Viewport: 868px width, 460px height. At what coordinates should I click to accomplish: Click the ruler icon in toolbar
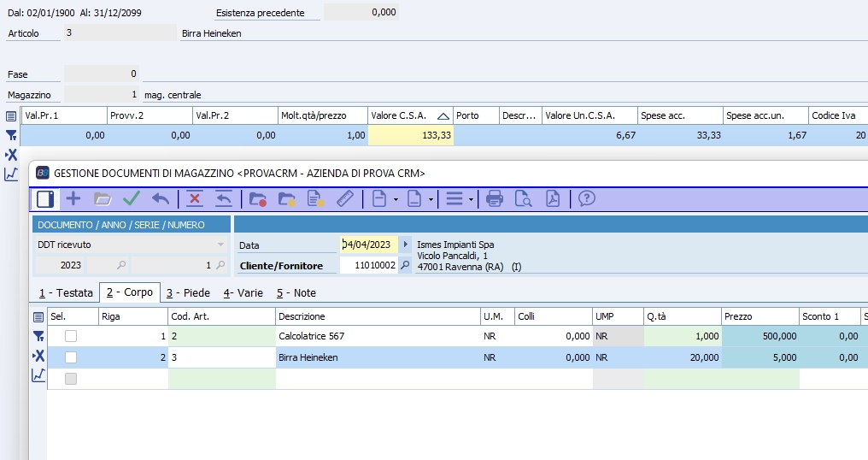click(x=345, y=199)
